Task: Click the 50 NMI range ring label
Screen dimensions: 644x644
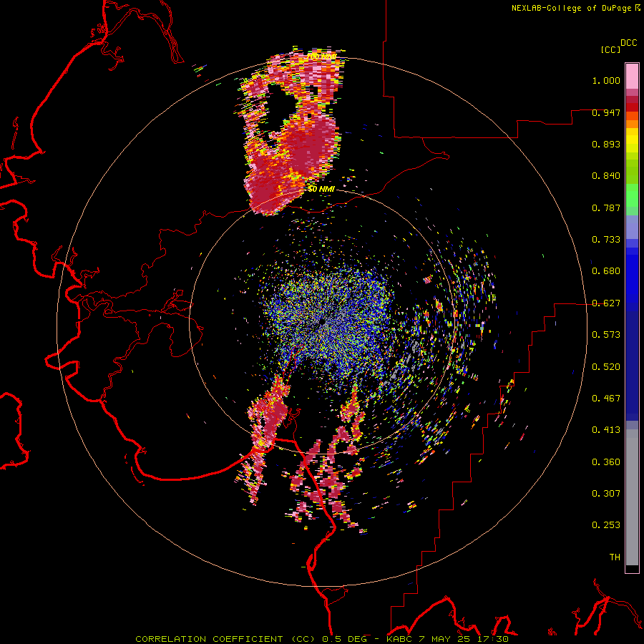Action: click(x=321, y=189)
